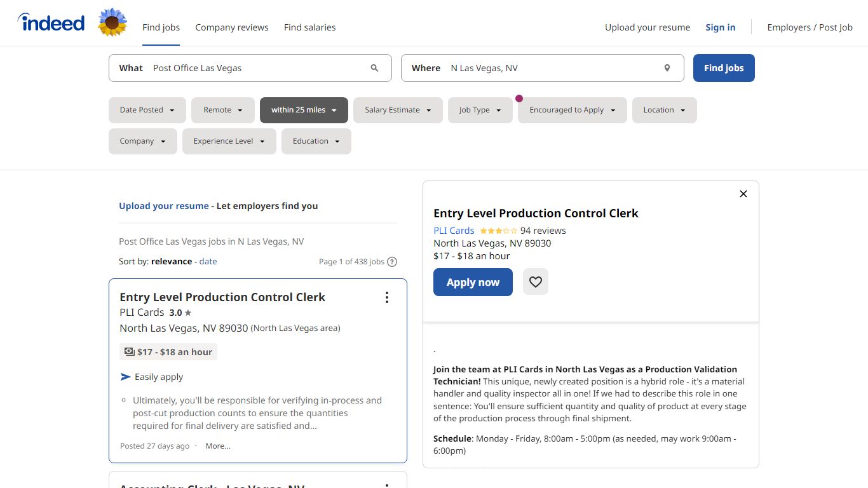Open Employers / Post Job link

pyautogui.click(x=810, y=27)
